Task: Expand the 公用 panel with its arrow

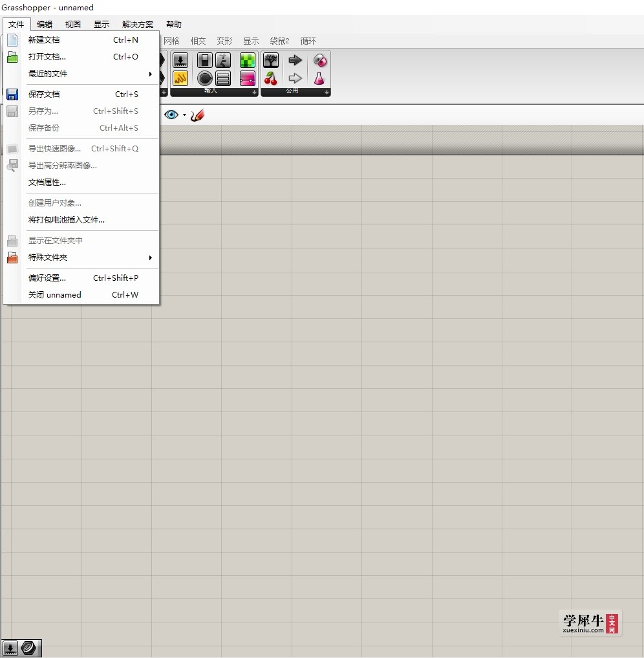Action: pos(327,92)
